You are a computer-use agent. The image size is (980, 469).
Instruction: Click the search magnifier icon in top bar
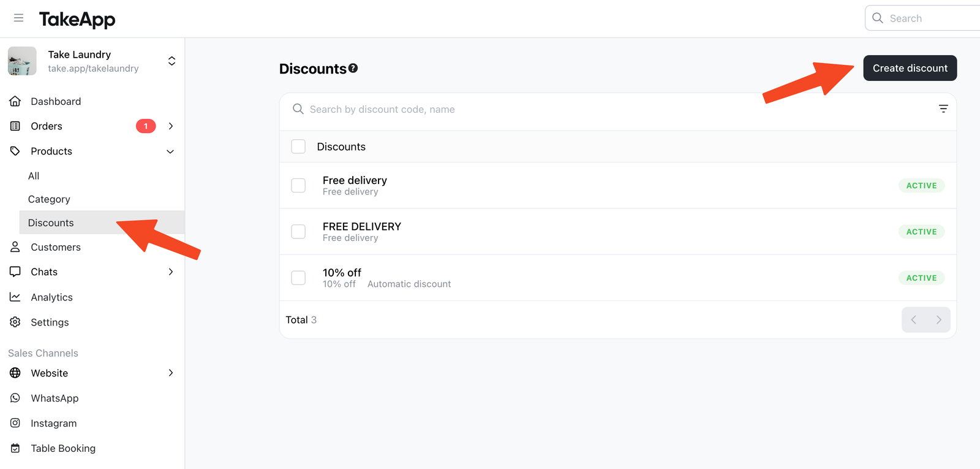[x=878, y=18]
